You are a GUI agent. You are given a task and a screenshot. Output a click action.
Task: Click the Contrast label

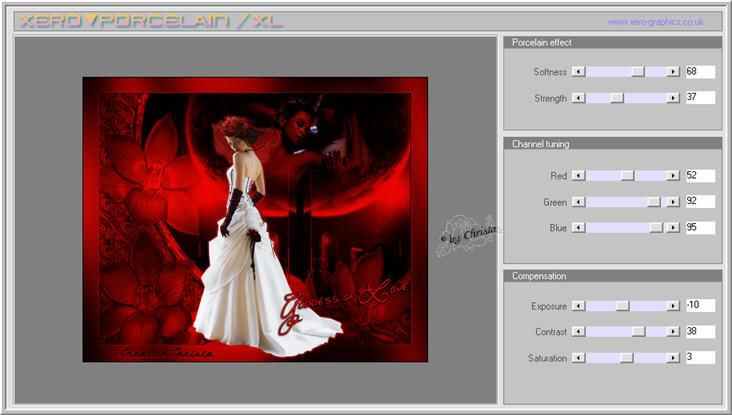(551, 332)
